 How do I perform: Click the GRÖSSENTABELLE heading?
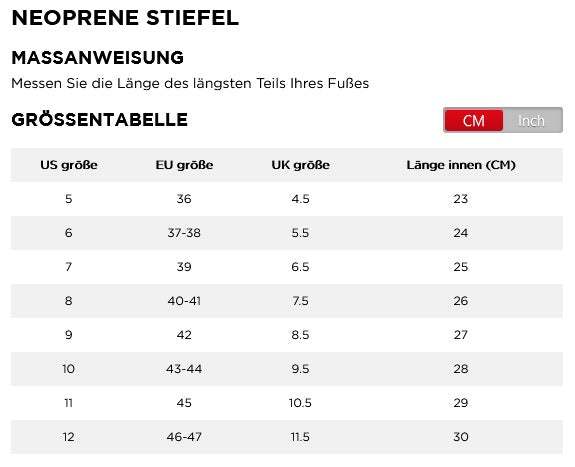(x=100, y=120)
